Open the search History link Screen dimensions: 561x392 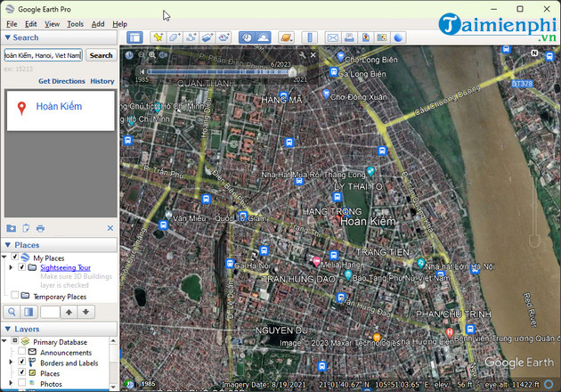(102, 81)
